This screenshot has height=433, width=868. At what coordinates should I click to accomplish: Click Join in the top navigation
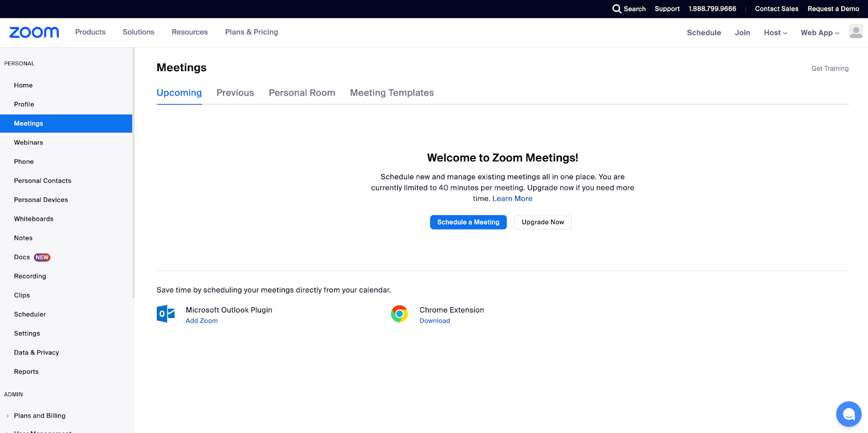click(742, 33)
